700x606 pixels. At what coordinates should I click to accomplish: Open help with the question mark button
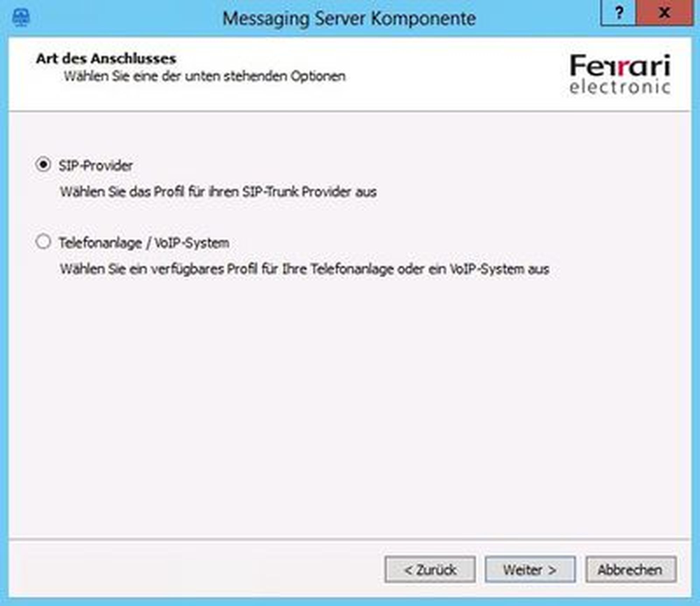pos(618,13)
